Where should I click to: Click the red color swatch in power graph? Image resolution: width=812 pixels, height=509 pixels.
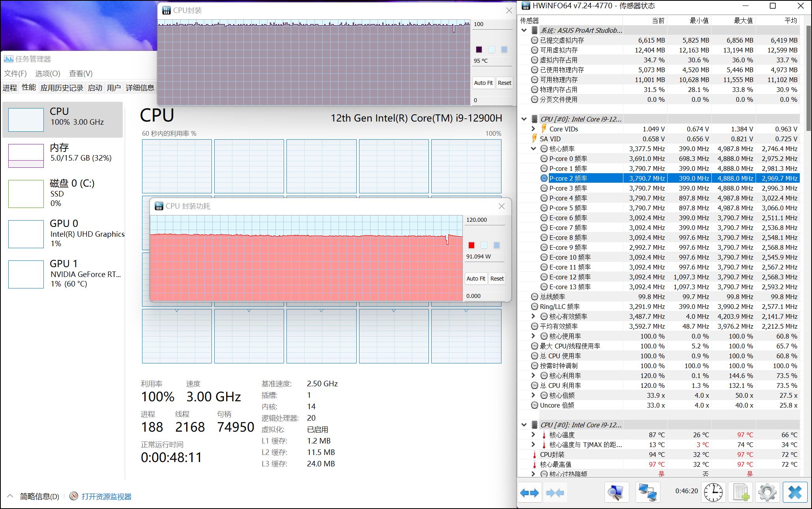(x=471, y=245)
